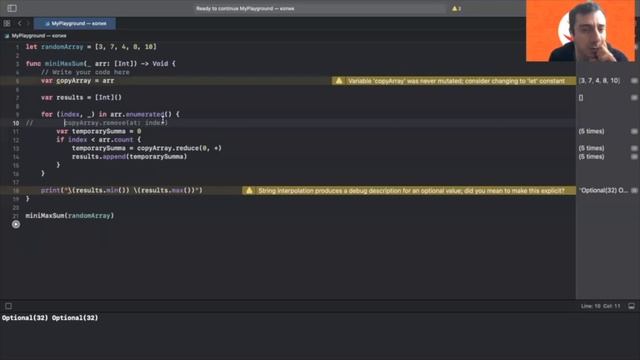Image resolution: width=640 pixels, height=360 pixels.
Task: Click comment '// Write your code here'
Action: click(85, 72)
